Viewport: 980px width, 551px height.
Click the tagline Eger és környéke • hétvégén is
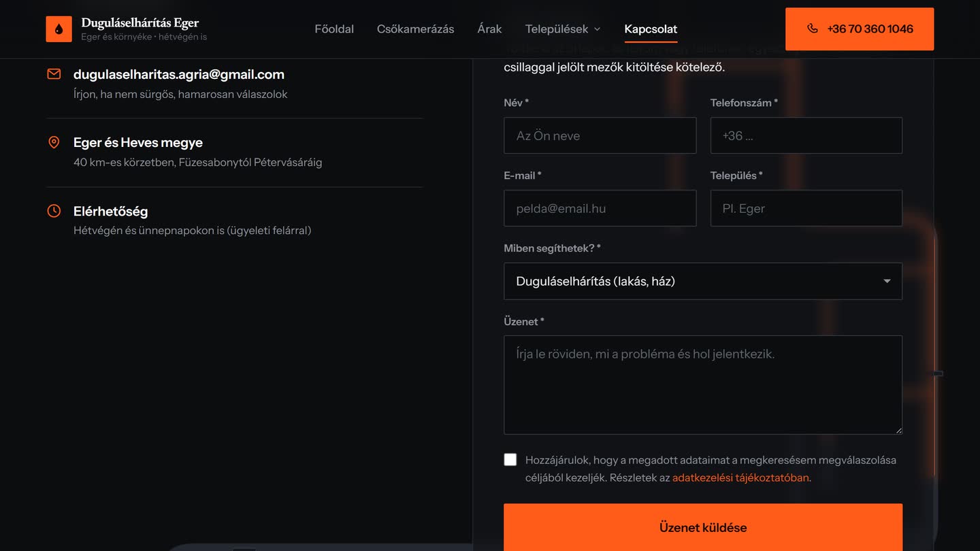(x=144, y=37)
